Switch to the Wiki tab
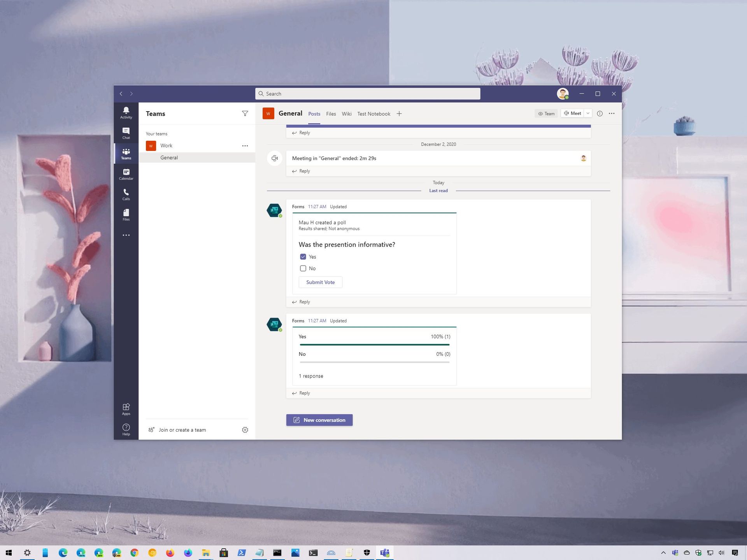This screenshot has height=560, width=747. click(347, 114)
